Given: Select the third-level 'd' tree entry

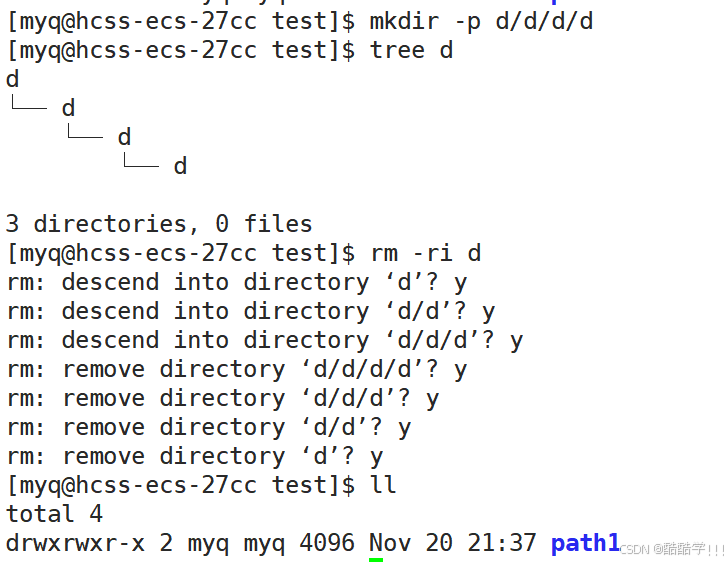Looking at the screenshot, I should (124, 137).
